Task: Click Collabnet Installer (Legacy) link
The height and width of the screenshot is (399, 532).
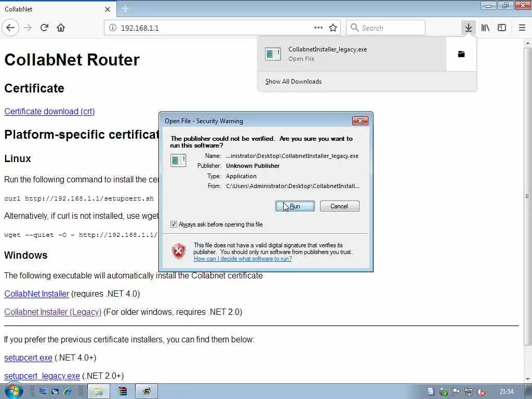Action: point(52,312)
